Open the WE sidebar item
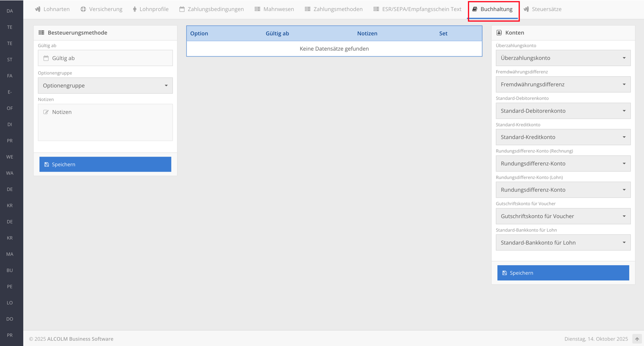This screenshot has width=644, height=346. coord(10,157)
